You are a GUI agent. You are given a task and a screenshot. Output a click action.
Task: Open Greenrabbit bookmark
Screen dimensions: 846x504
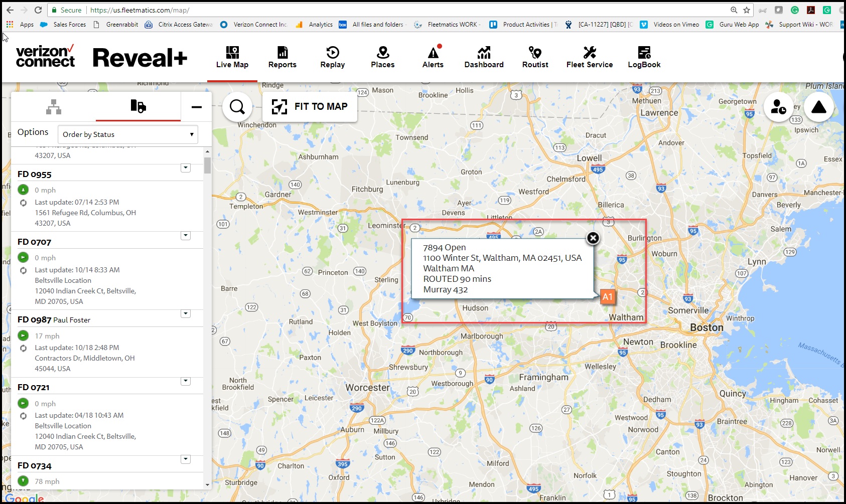(x=116, y=24)
